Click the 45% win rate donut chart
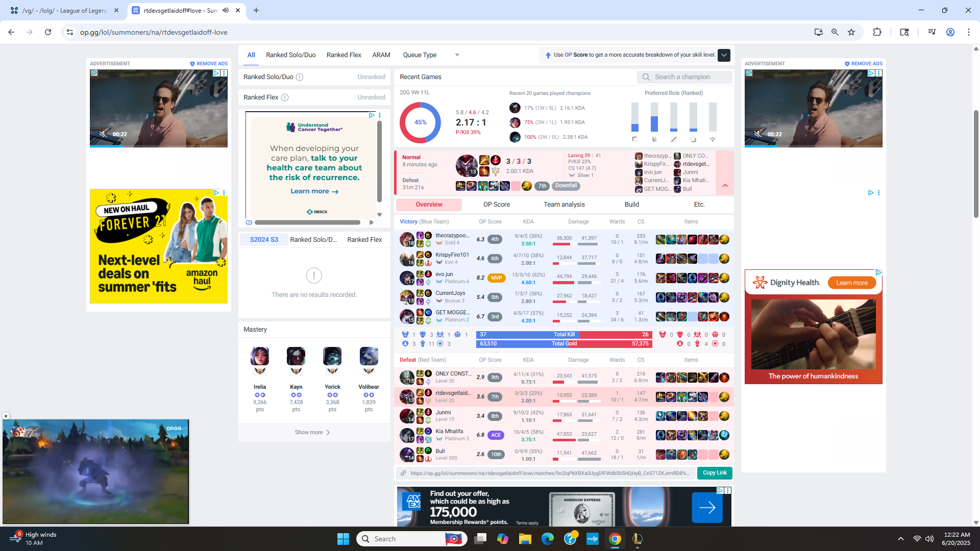Viewport: 980px width, 551px height. click(x=420, y=122)
